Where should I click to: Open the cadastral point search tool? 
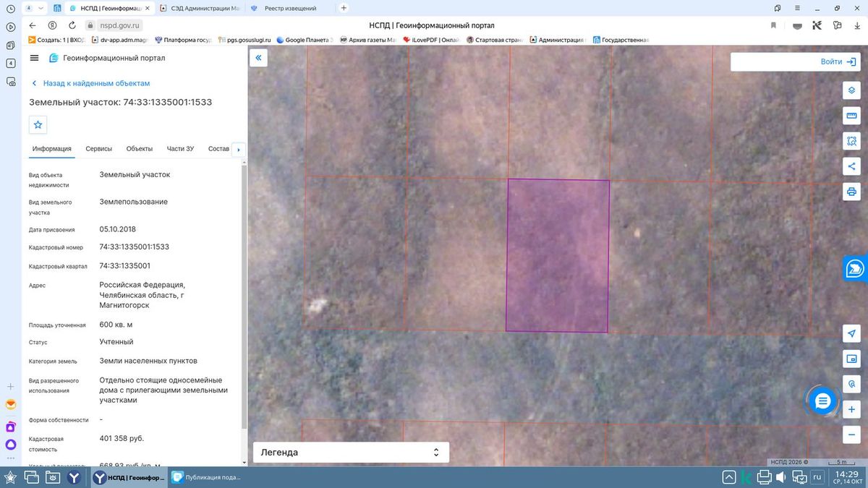pyautogui.click(x=851, y=384)
